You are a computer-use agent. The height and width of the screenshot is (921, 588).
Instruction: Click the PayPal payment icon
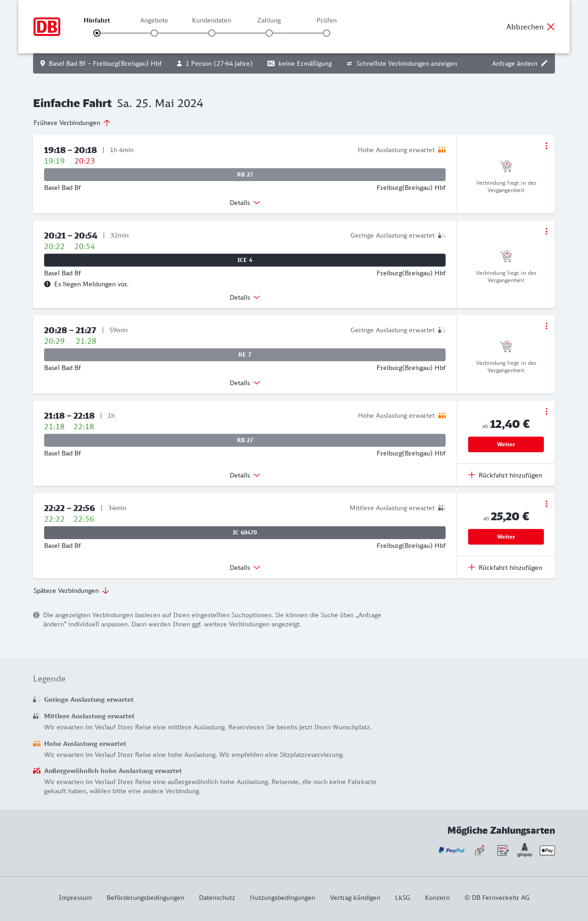[x=452, y=850]
